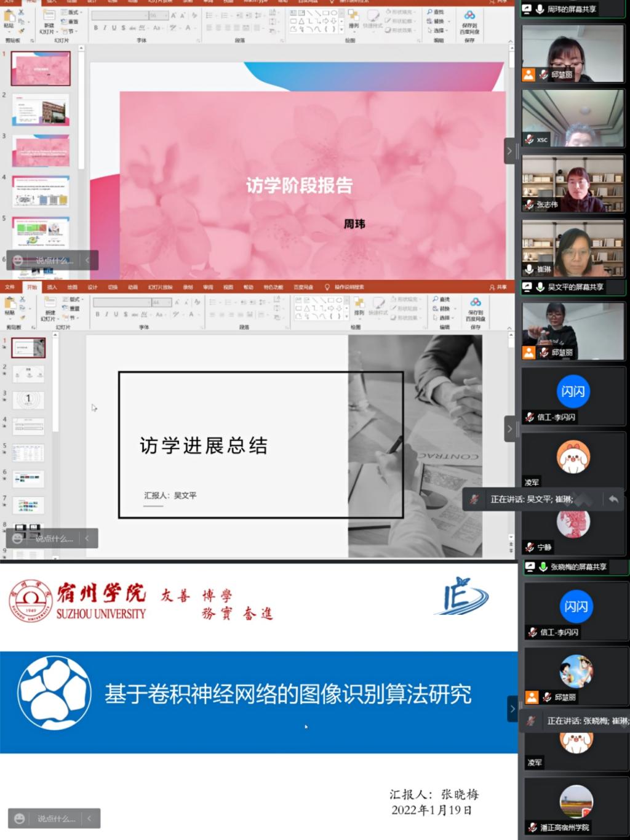Image resolution: width=630 pixels, height=840 pixels.
Task: Click Find (查找) in 周玮's PowerPoint ribbon
Action: [436, 12]
